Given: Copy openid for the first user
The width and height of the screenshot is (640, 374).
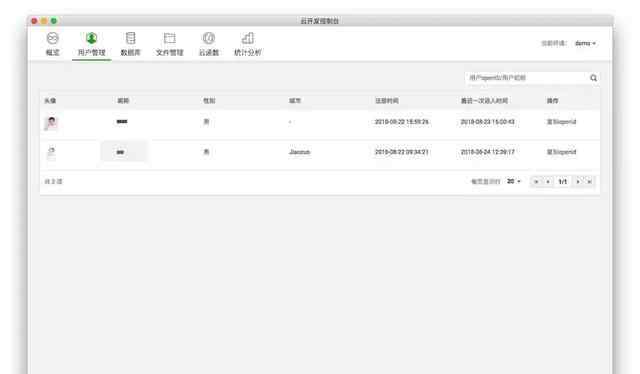Looking at the screenshot, I should tap(561, 122).
